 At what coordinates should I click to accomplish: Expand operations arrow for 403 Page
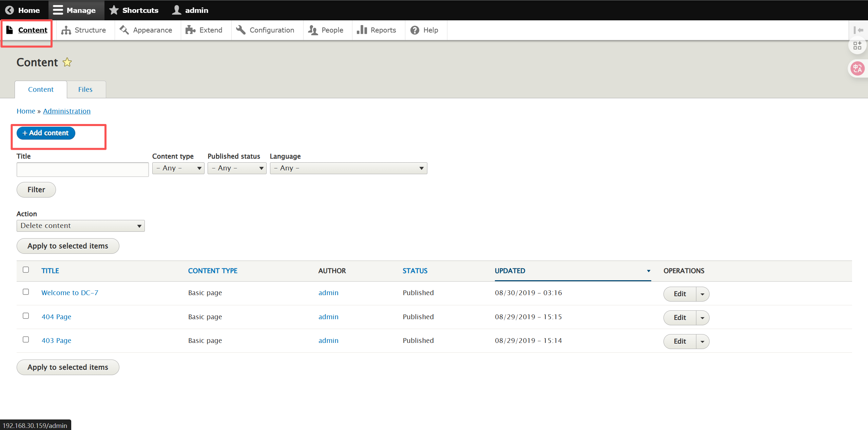[702, 342]
